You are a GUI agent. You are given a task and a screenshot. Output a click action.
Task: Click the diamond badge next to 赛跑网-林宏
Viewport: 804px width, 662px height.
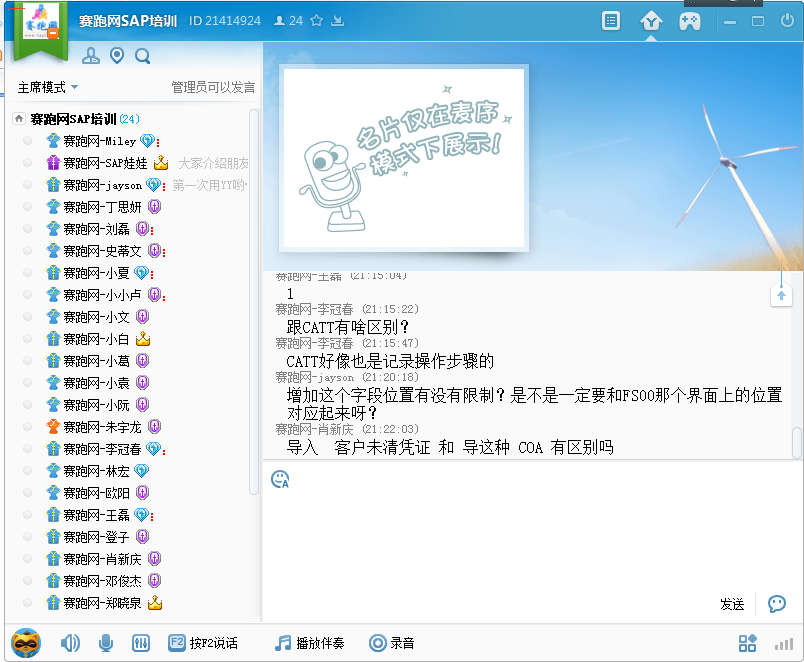(x=142, y=471)
